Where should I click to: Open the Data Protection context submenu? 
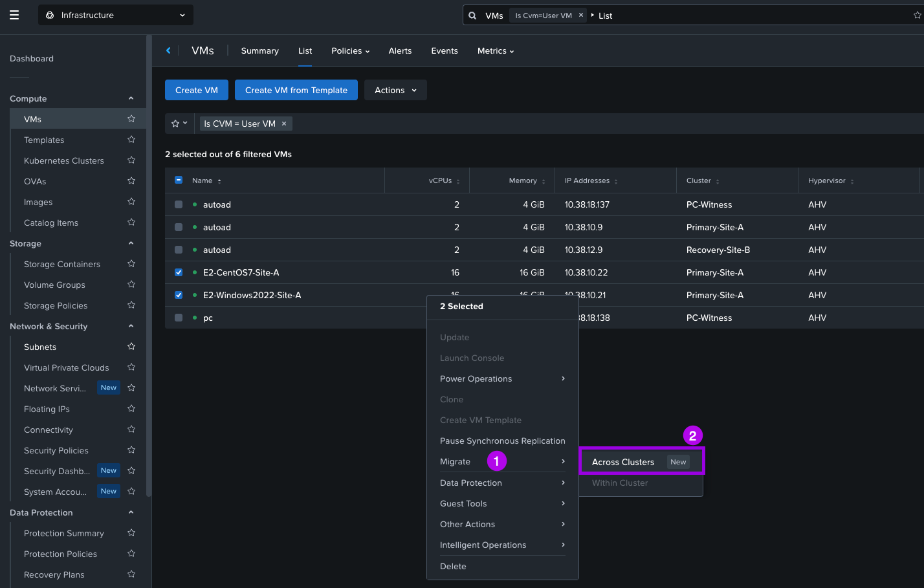pyautogui.click(x=503, y=483)
